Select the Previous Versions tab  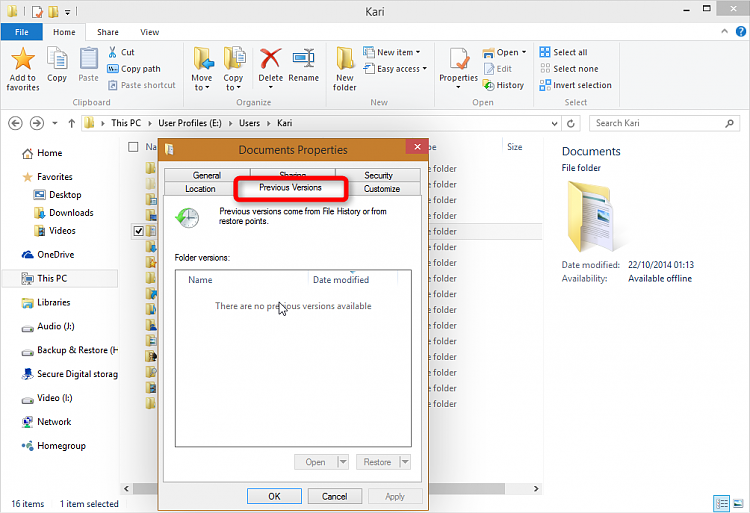pos(290,187)
